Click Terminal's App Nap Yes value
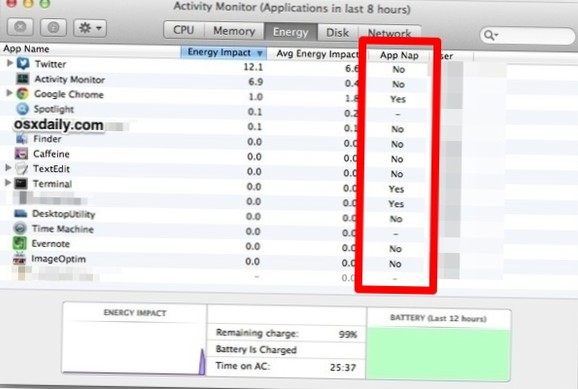This screenshot has height=389, width=578. pos(396,189)
